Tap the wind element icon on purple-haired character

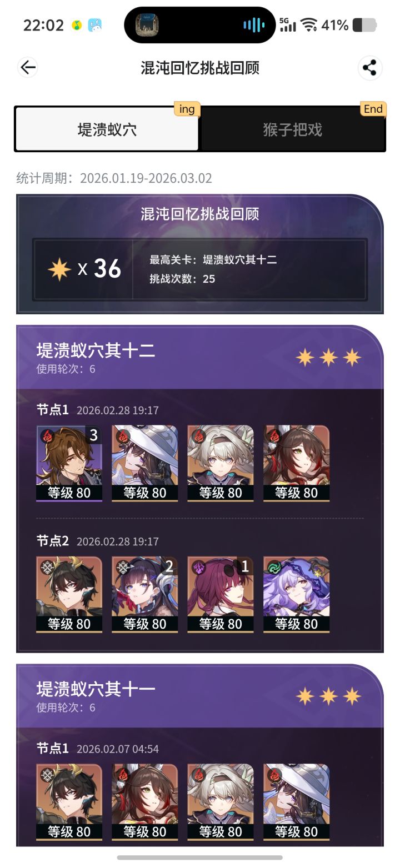273,566
